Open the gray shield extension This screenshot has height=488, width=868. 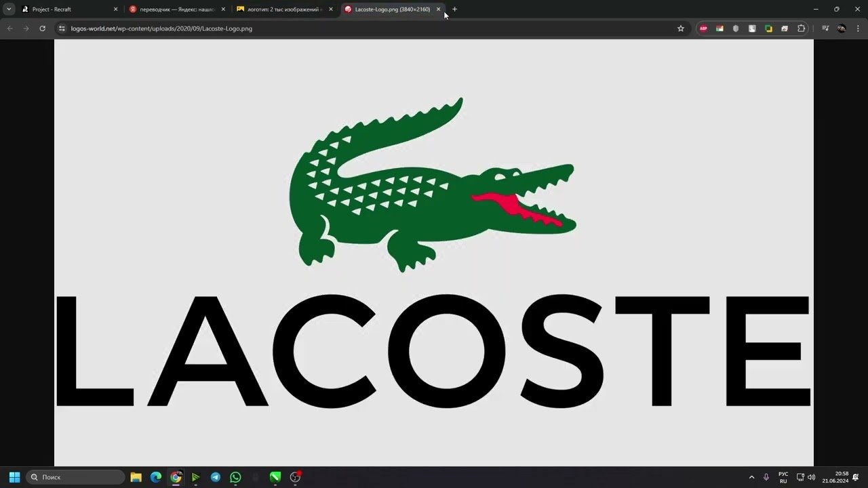click(x=736, y=28)
